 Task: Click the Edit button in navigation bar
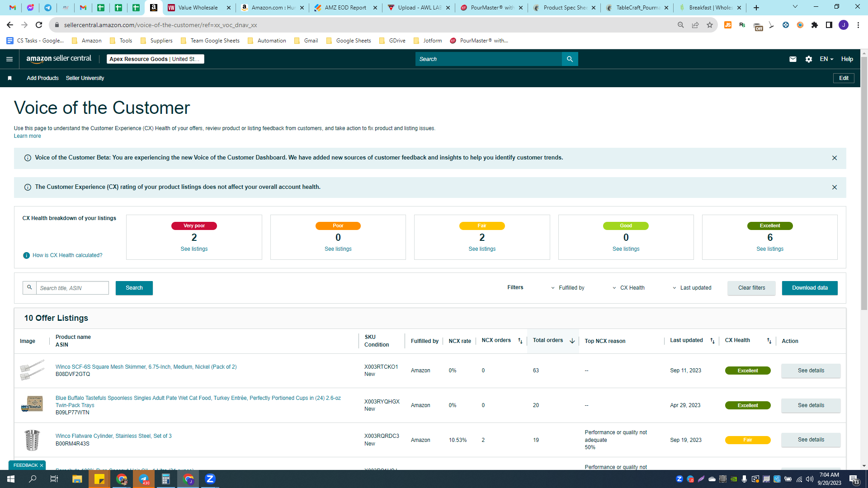[844, 78]
